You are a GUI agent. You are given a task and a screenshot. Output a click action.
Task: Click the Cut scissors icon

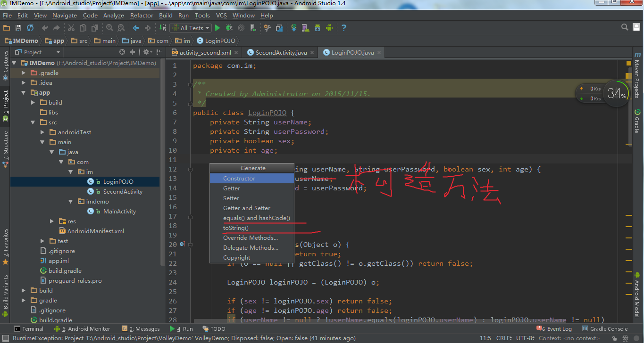point(71,28)
